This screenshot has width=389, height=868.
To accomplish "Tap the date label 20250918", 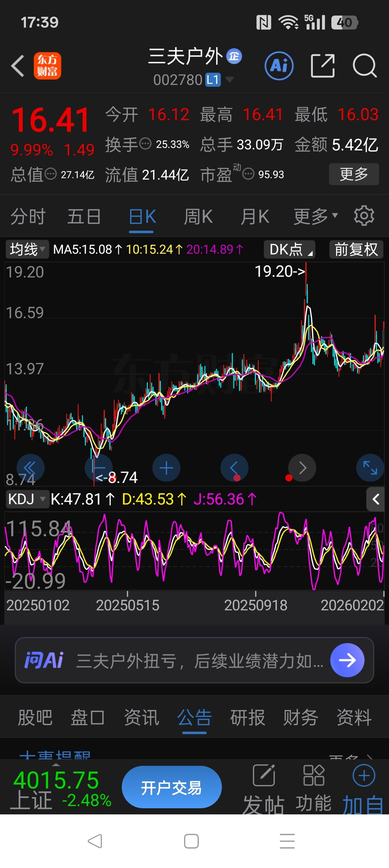I will coord(256,605).
